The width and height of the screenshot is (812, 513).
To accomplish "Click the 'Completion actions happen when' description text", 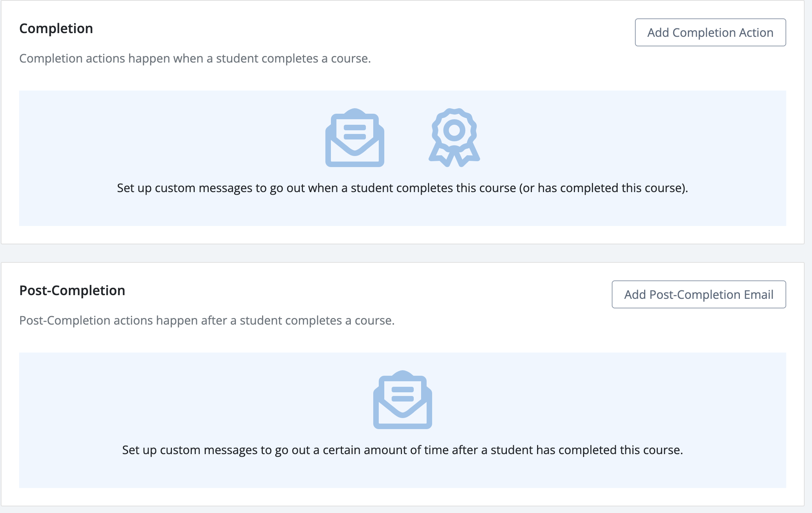I will [x=195, y=59].
